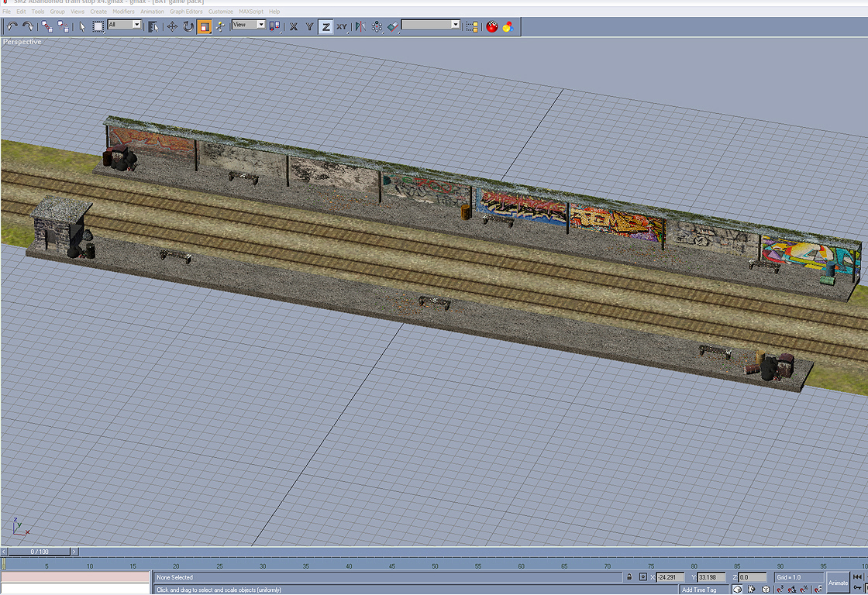Open the named selection sets dropdown
The image size is (868, 595).
tap(431, 24)
